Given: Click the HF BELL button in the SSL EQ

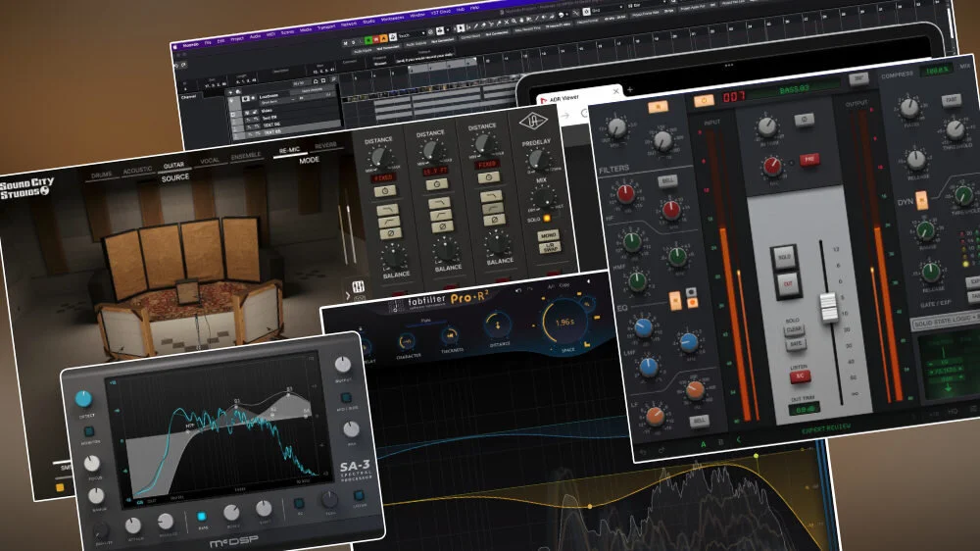Looking at the screenshot, I should coord(666,180).
